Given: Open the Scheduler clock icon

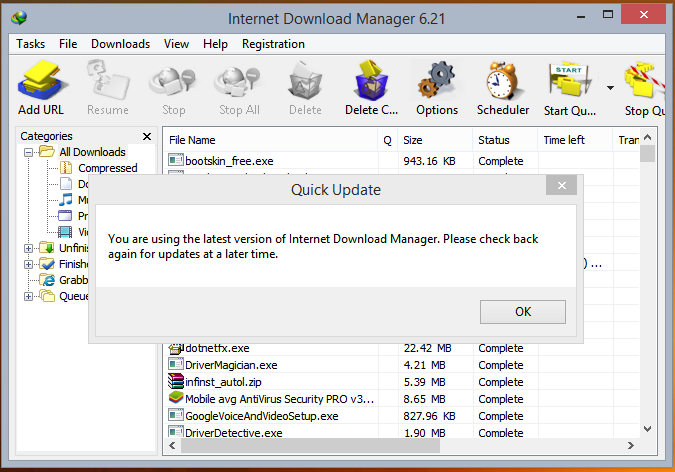Looking at the screenshot, I should tap(502, 81).
